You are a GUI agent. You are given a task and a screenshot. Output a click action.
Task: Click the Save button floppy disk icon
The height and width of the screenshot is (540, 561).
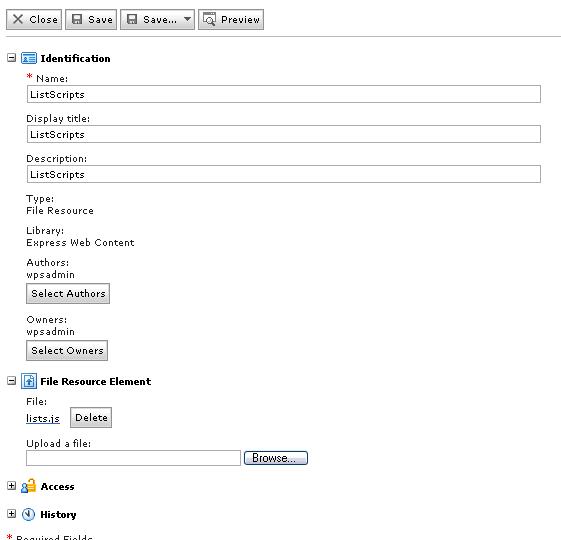click(77, 19)
